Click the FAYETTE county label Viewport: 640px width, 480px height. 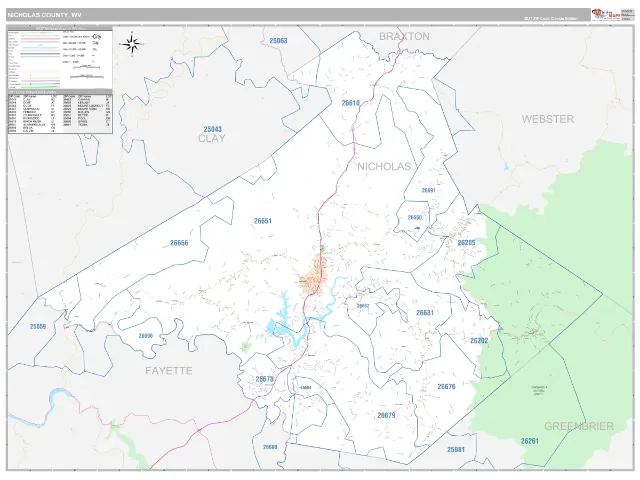click(169, 371)
